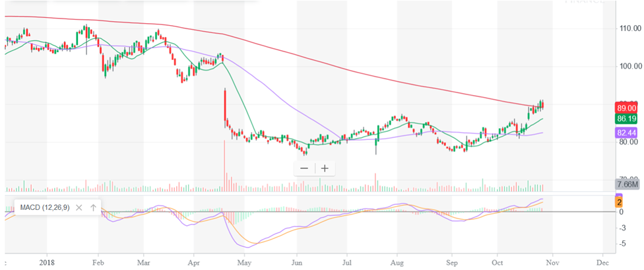Move MACD panel up with arrow icon
Image resolution: width=644 pixels, height=270 pixels.
93,207
